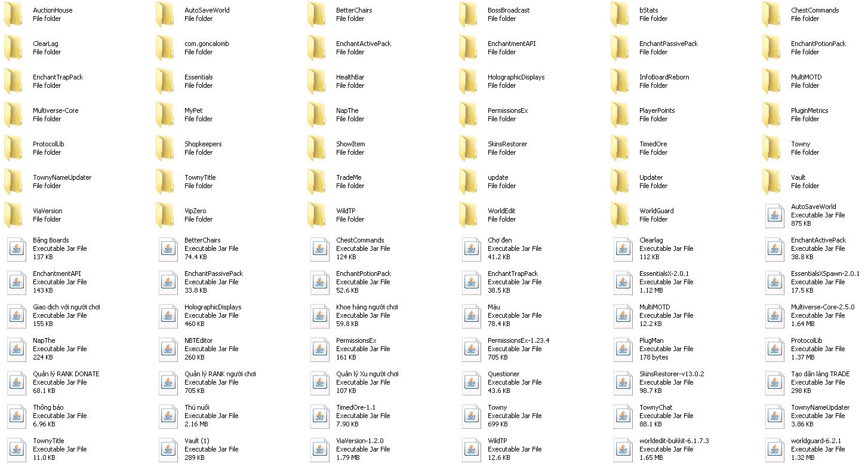Select the worldguard-6.2.1 jar icon
The height and width of the screenshot is (473, 868).
(x=775, y=450)
